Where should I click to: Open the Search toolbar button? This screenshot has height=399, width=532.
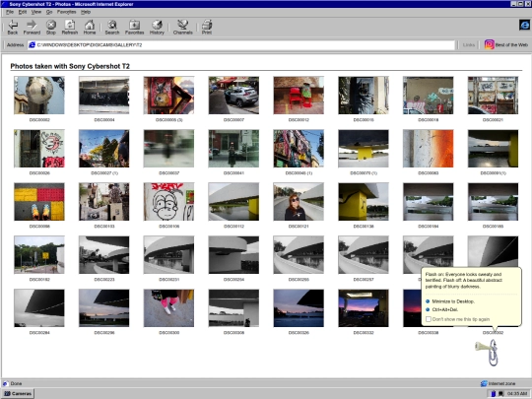coord(112,27)
